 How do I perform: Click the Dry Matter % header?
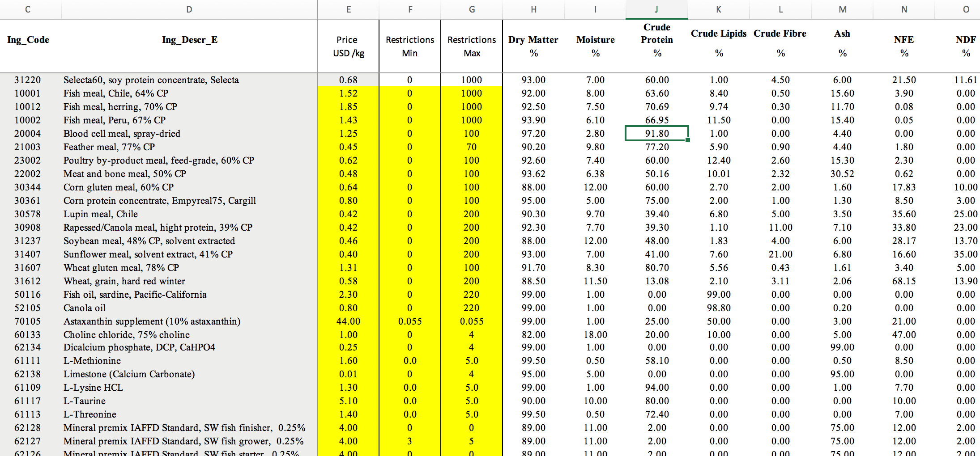(533, 46)
